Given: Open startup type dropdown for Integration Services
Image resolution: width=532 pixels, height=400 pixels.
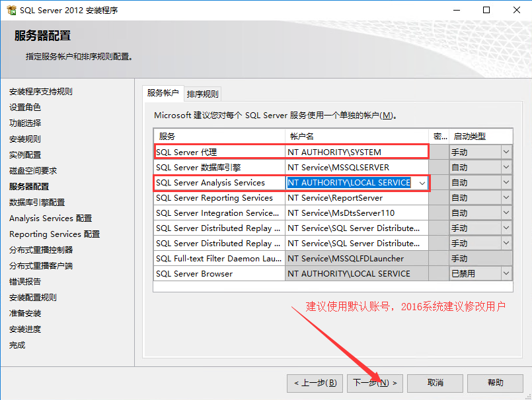Looking at the screenshot, I should pos(506,213).
